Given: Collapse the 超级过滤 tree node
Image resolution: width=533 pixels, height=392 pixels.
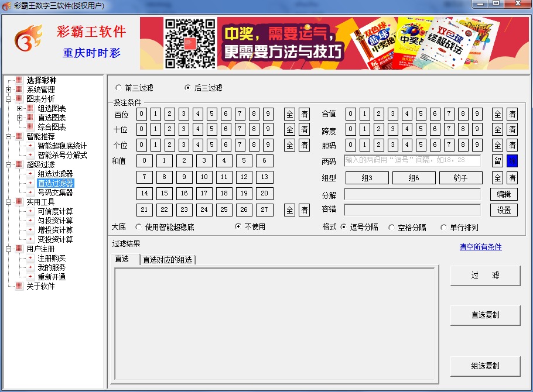Looking at the screenshot, I should (8, 164).
